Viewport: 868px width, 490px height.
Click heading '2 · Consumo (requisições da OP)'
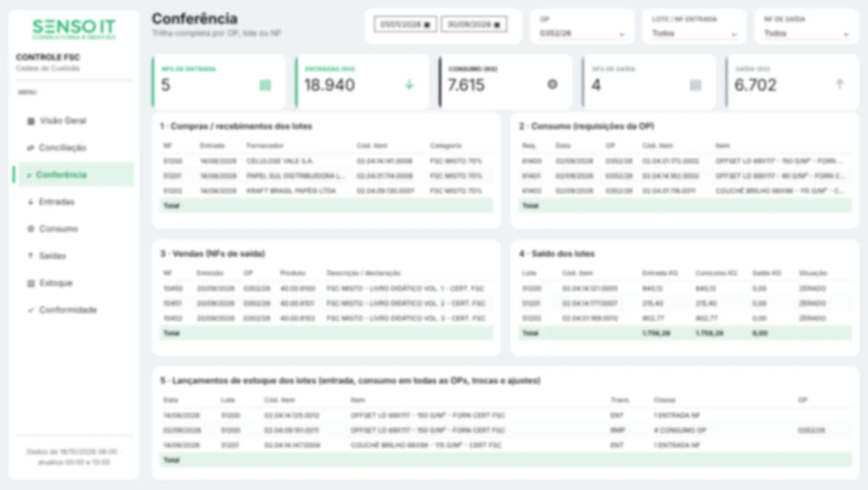(586, 126)
